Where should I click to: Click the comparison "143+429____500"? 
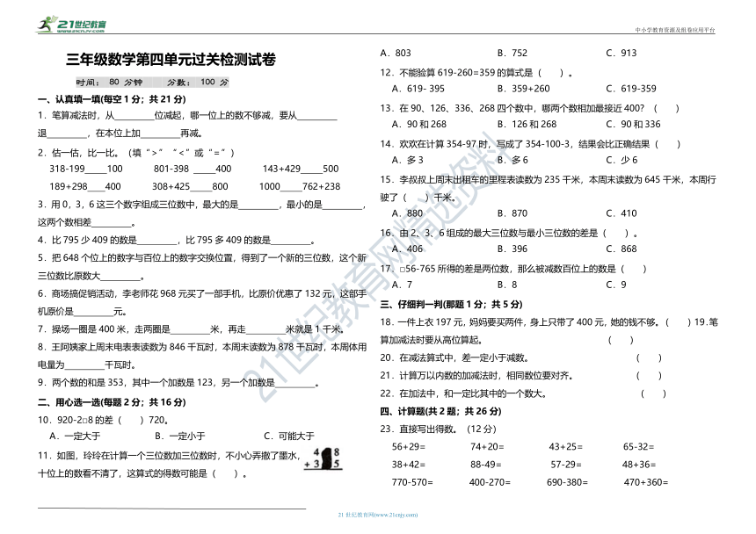coord(301,169)
